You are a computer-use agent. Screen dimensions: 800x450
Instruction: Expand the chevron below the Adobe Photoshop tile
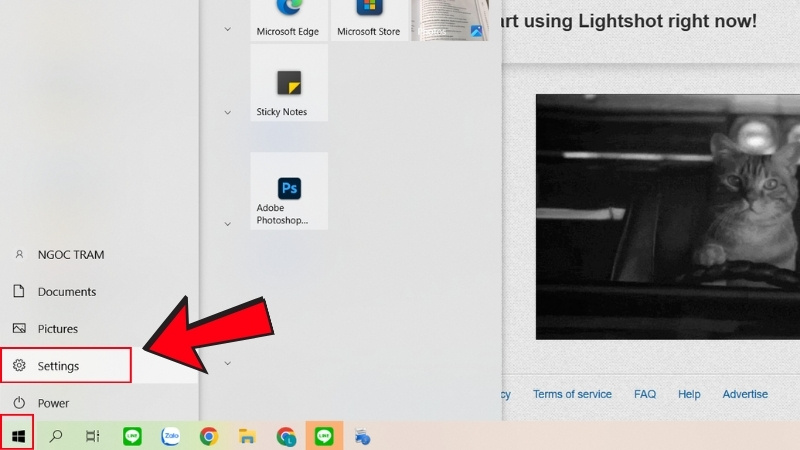tap(228, 223)
